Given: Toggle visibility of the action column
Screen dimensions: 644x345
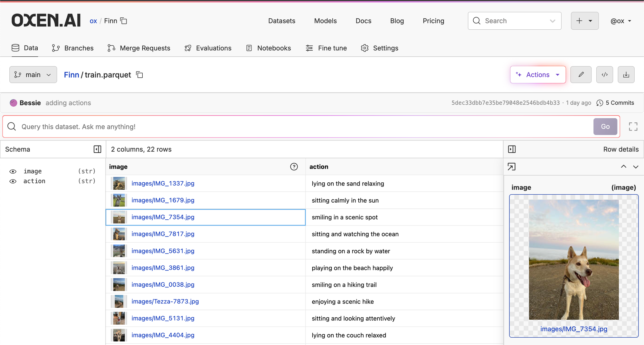Looking at the screenshot, I should [x=13, y=181].
